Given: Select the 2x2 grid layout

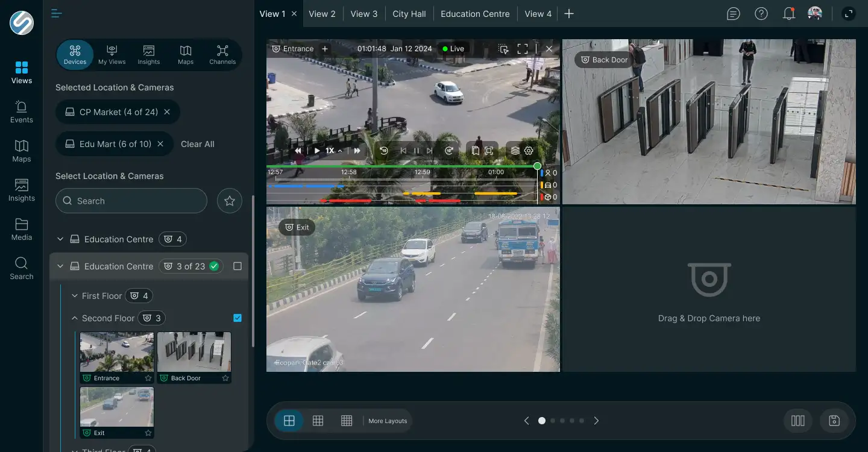Looking at the screenshot, I should click(x=289, y=421).
